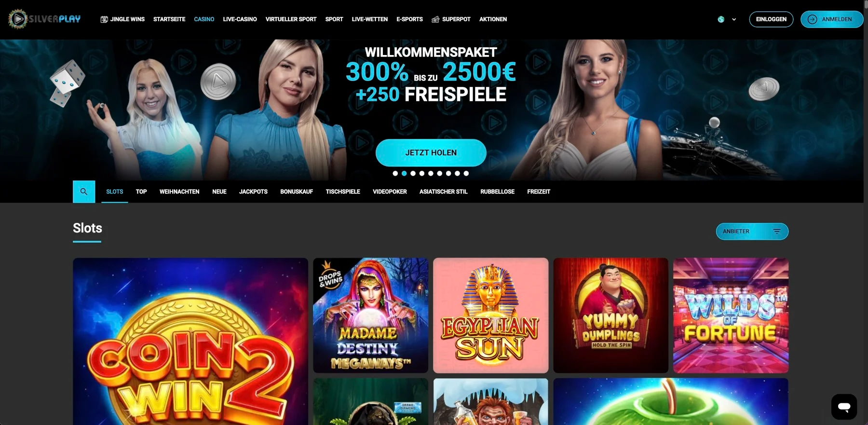Click the Einloggen button
This screenshot has height=425, width=868.
(771, 19)
